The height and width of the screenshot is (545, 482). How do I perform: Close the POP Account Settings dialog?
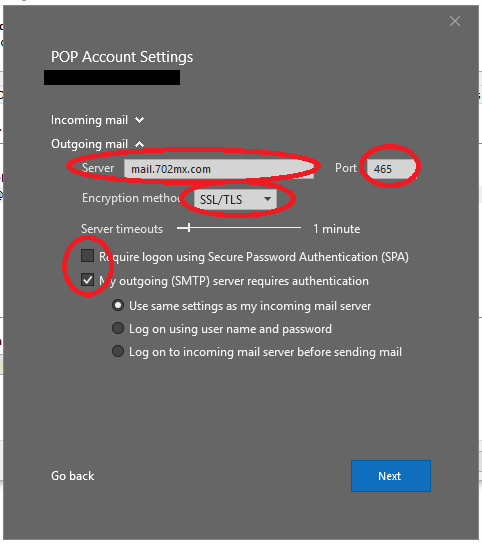click(x=455, y=21)
